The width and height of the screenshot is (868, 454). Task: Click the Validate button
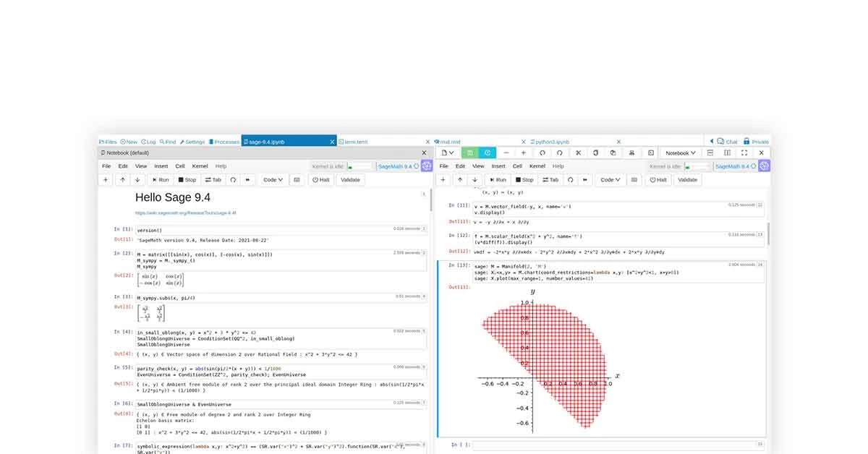pos(350,179)
